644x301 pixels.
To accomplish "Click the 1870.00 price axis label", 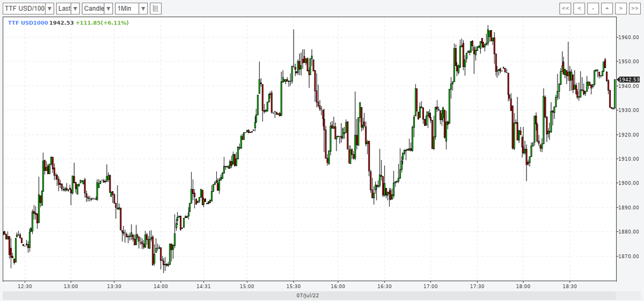I will click(x=630, y=256).
